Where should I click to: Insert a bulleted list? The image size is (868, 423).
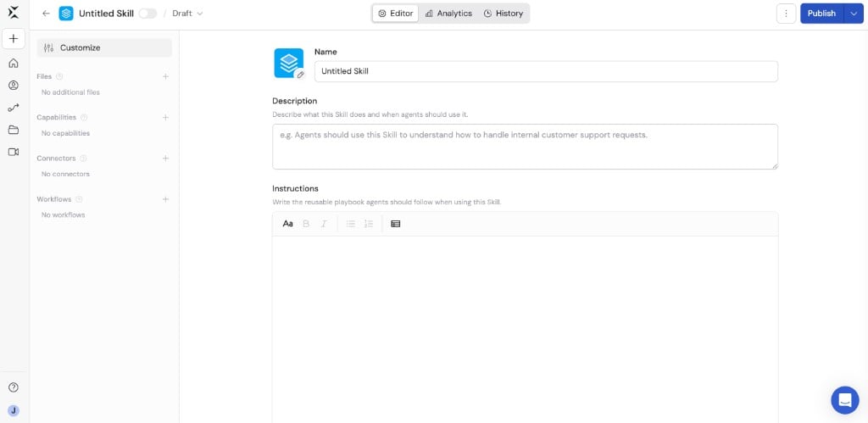tap(350, 224)
